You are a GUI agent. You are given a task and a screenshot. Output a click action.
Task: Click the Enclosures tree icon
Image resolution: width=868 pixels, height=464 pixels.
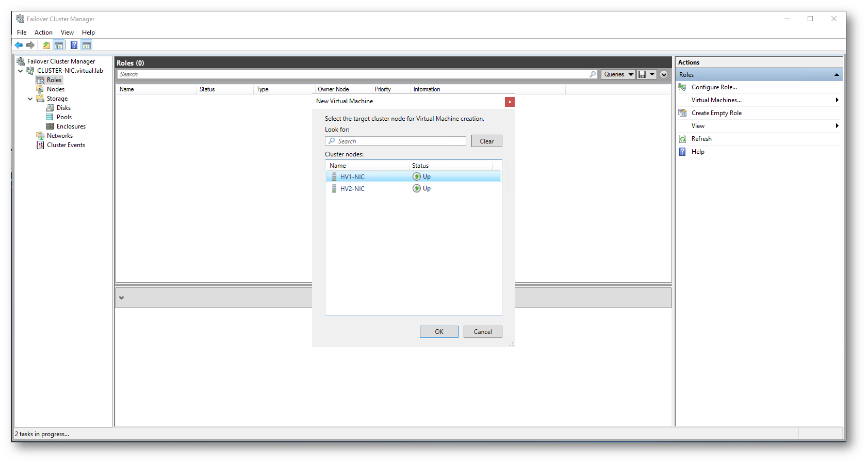[x=50, y=126]
